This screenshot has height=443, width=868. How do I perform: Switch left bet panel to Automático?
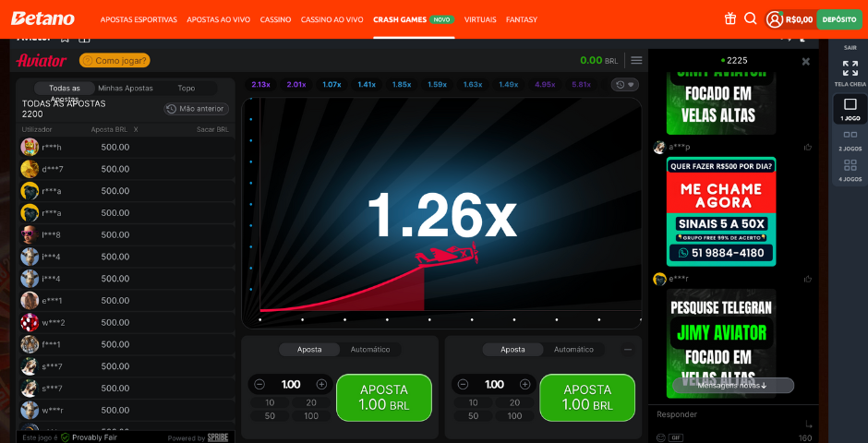370,350
